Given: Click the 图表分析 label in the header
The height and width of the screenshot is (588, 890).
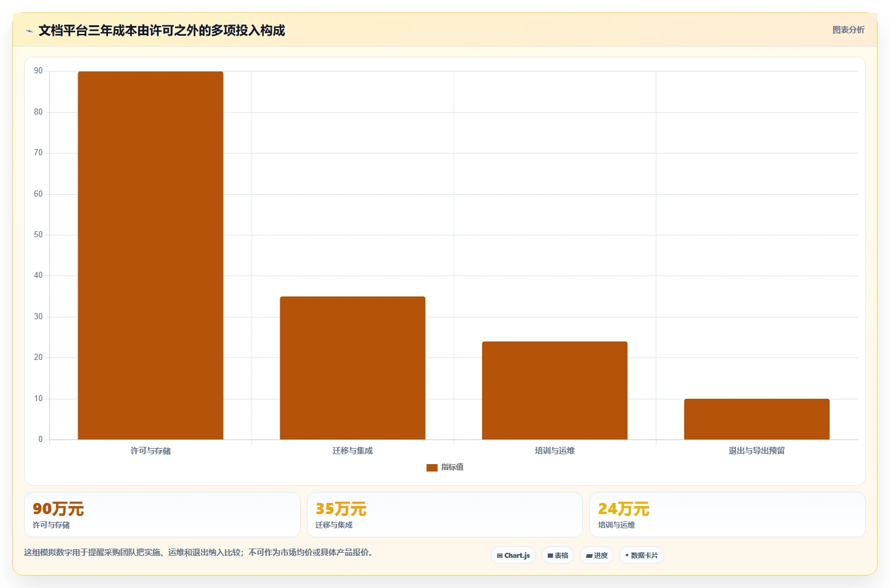Looking at the screenshot, I should (848, 30).
